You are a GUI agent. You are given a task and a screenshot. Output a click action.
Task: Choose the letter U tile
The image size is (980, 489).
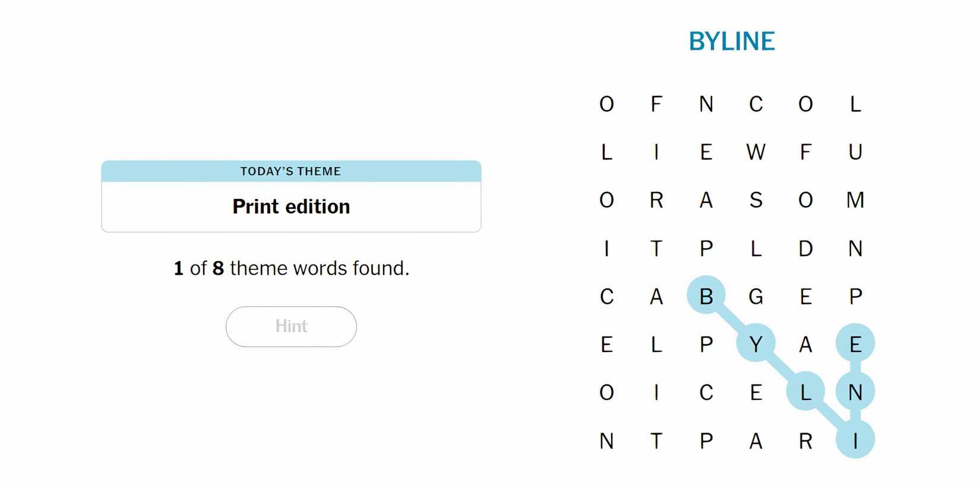tap(855, 153)
